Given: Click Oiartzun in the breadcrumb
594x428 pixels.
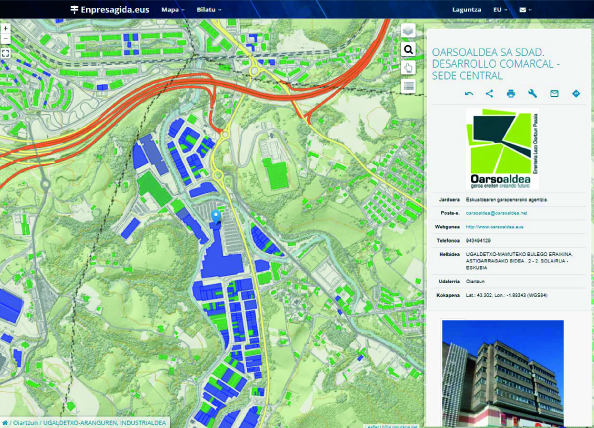Looking at the screenshot, I should click(26, 423).
